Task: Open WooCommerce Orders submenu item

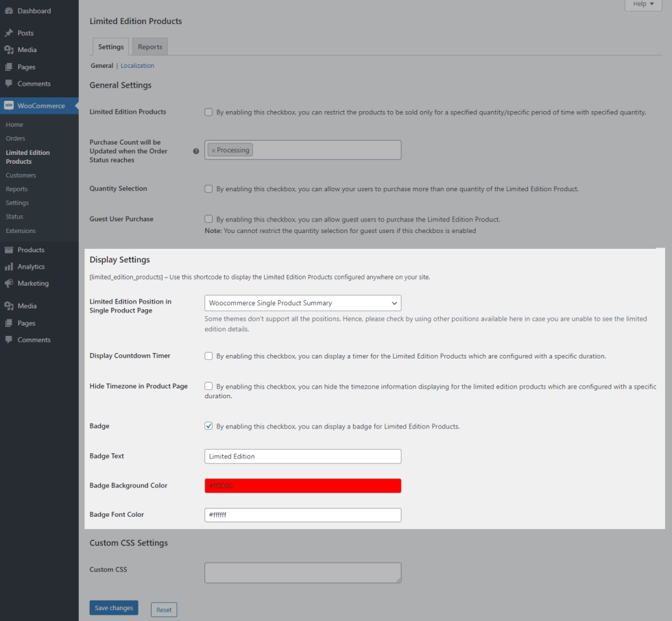Action: click(15, 138)
